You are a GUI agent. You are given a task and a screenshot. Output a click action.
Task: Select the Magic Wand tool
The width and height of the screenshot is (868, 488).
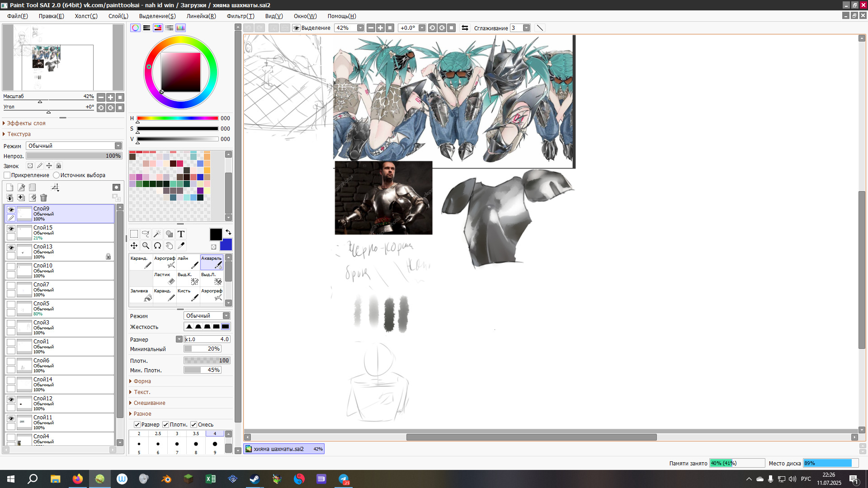point(157,234)
